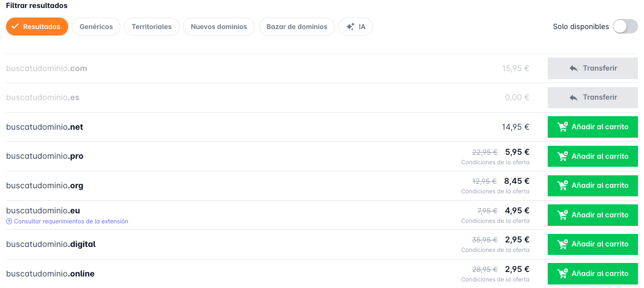The height and width of the screenshot is (288, 644).
Task: Click cart icon for buscatudominio.net
Action: (563, 127)
